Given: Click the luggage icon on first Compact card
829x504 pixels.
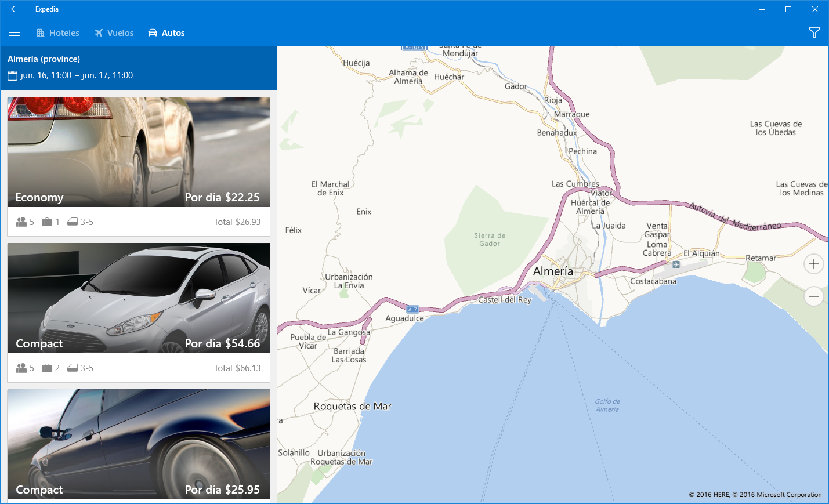Looking at the screenshot, I should 47,368.
